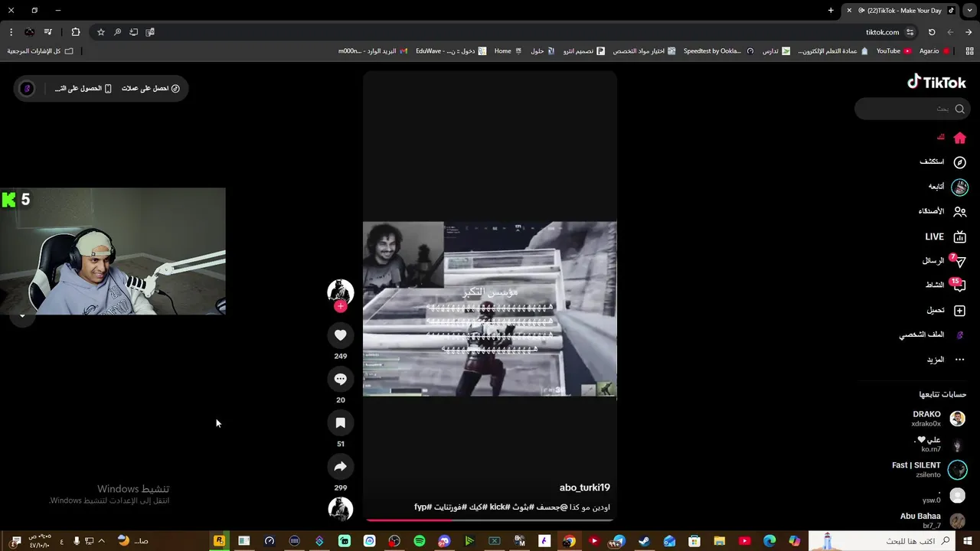Open the creator's avatar above follow badge
The width and height of the screenshot is (980, 551).
tap(341, 292)
